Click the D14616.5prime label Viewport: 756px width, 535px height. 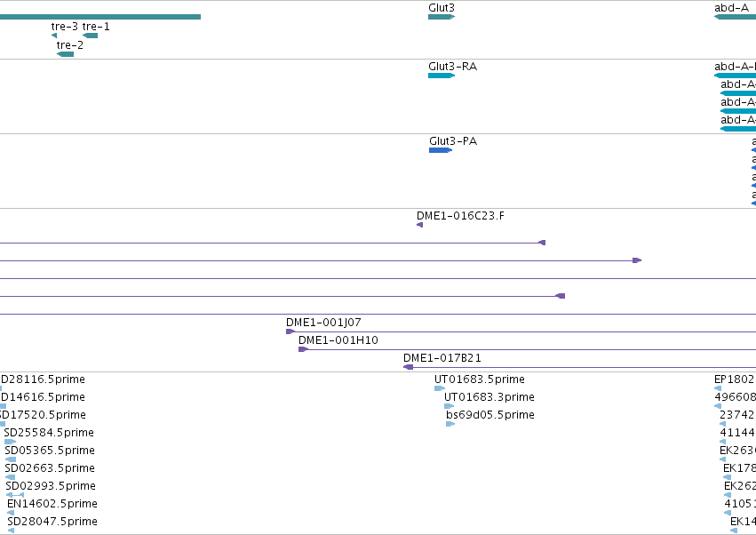(43, 397)
